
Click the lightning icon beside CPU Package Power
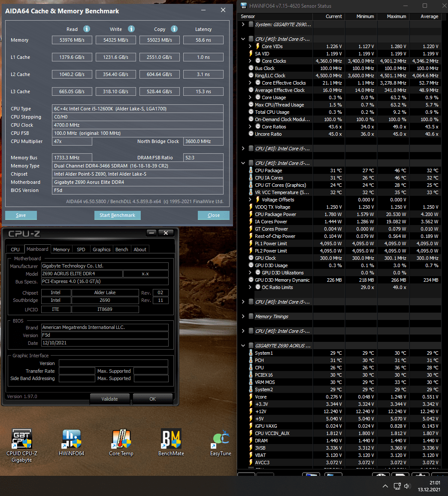pyautogui.click(x=251, y=214)
